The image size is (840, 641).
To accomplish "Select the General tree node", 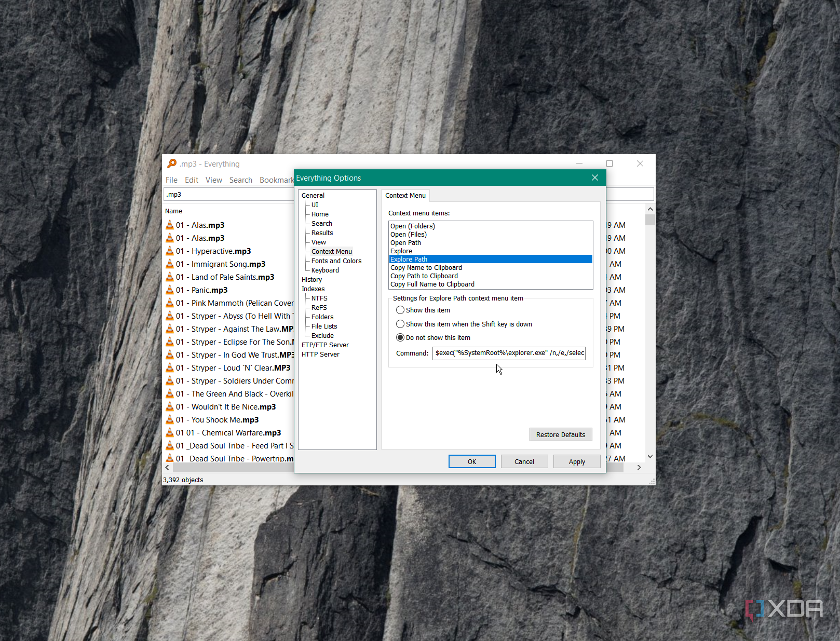I will point(313,195).
